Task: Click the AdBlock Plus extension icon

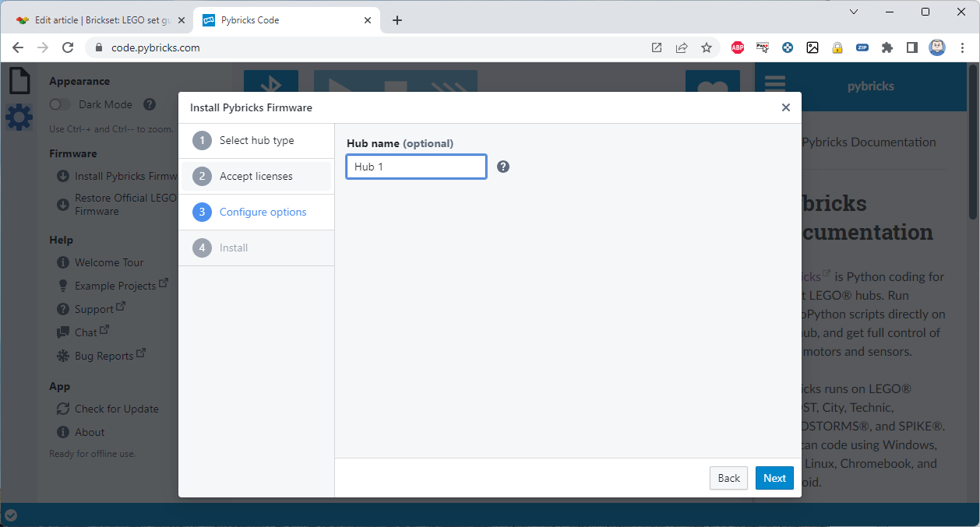Action: [x=737, y=47]
